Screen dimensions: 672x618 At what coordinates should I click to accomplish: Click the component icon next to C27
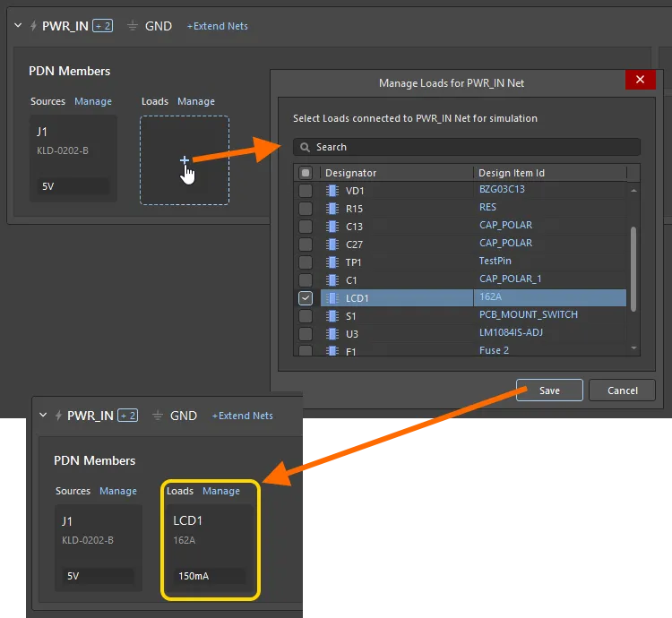pos(332,245)
